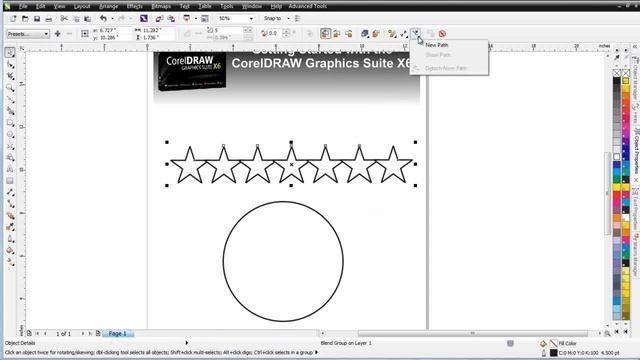Select the Interactive Fill tool in toolbox

[10, 262]
